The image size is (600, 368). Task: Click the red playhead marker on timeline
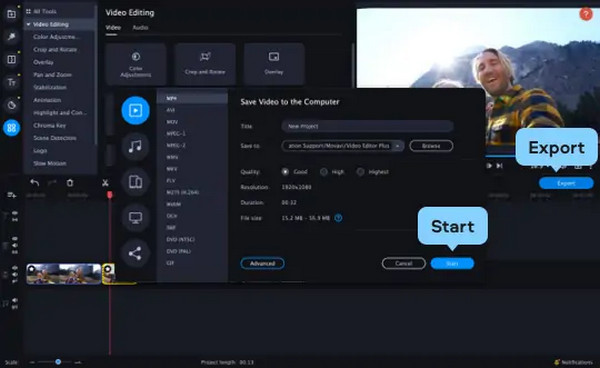(110, 195)
